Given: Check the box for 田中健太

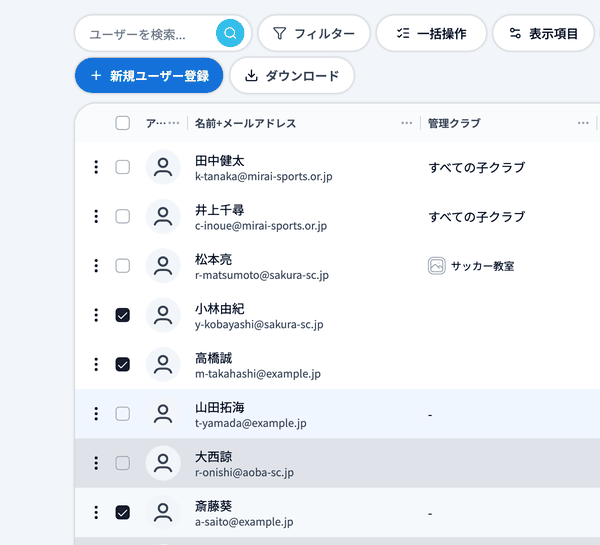Looking at the screenshot, I should pos(122,167).
